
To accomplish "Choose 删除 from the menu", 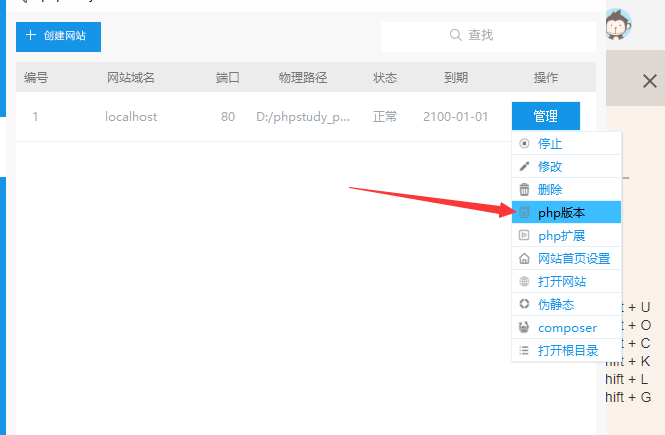I will [567, 189].
